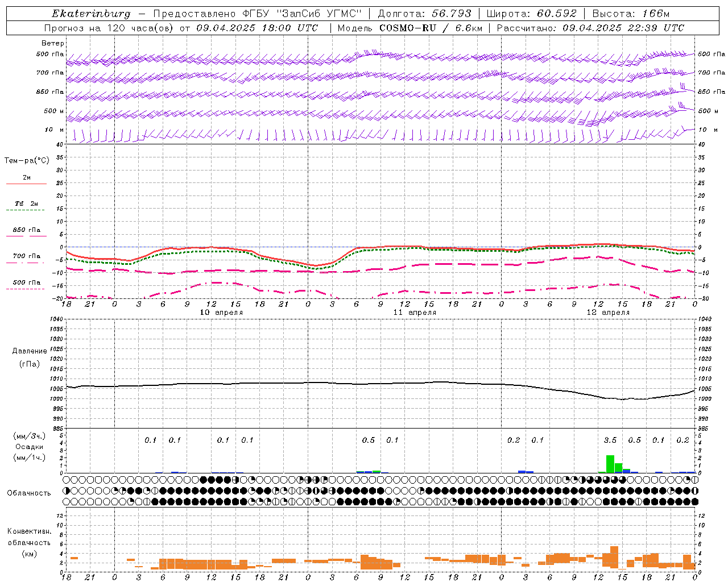Screen dimensions: 728x582
Task: Click the 'Осадки' precipitation label
Action: [x=30, y=447]
